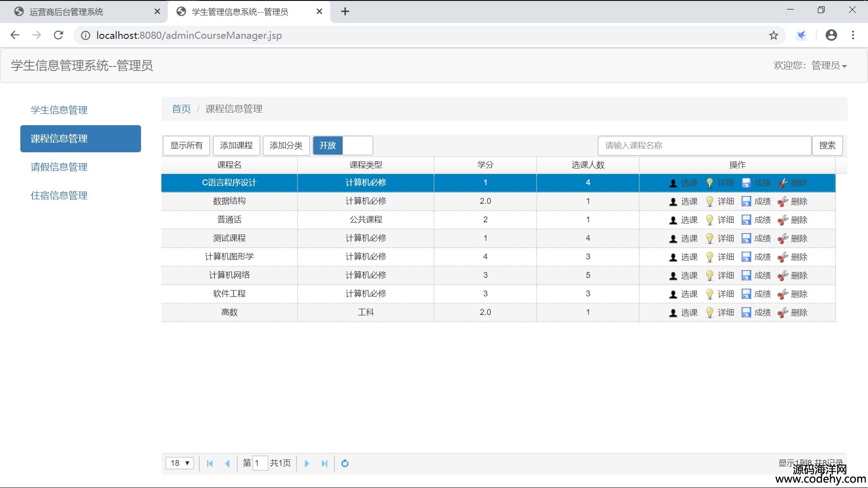Close the 运营商后台管理系统 tab
The image size is (868, 488).
[x=157, y=12]
